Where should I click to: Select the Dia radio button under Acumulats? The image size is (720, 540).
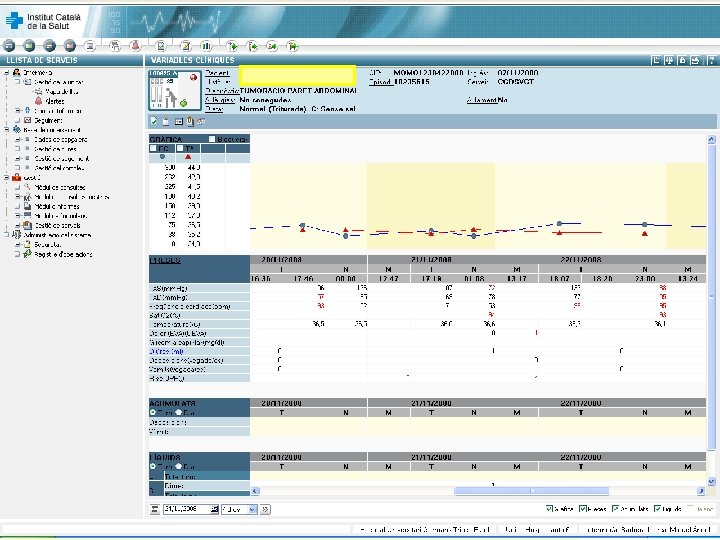point(179,412)
